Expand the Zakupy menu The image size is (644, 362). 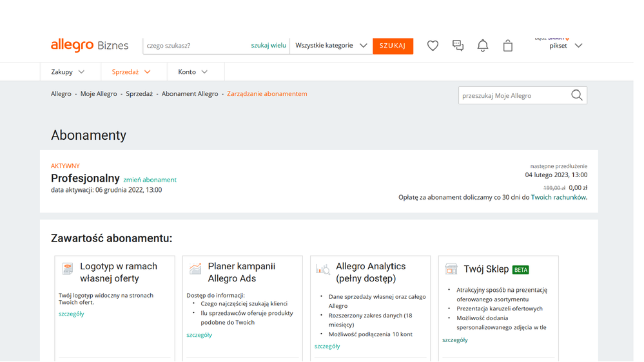(x=68, y=72)
